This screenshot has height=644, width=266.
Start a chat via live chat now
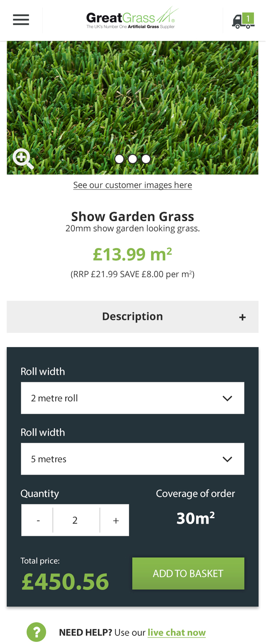tap(176, 632)
